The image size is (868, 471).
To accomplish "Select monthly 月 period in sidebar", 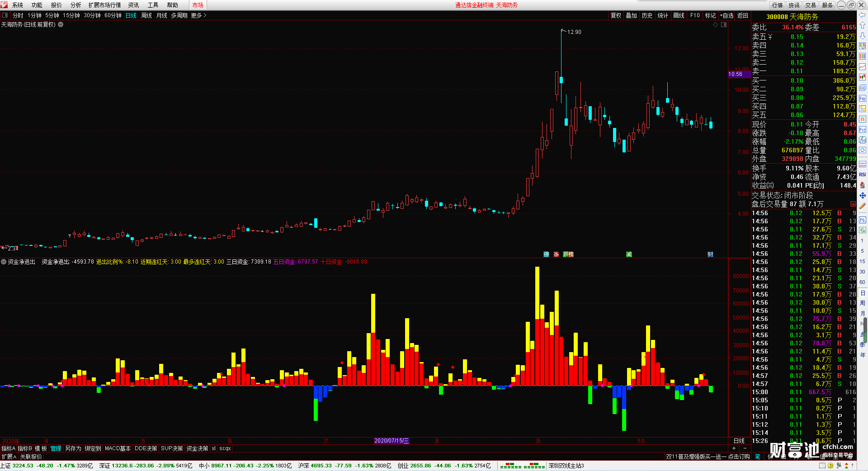I will coord(863,313).
